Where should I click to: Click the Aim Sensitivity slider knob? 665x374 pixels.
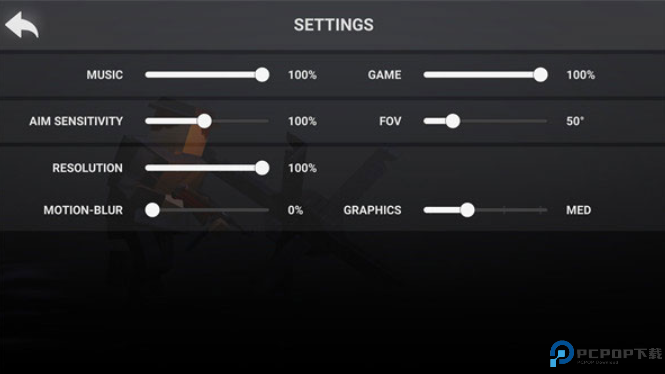coord(204,121)
